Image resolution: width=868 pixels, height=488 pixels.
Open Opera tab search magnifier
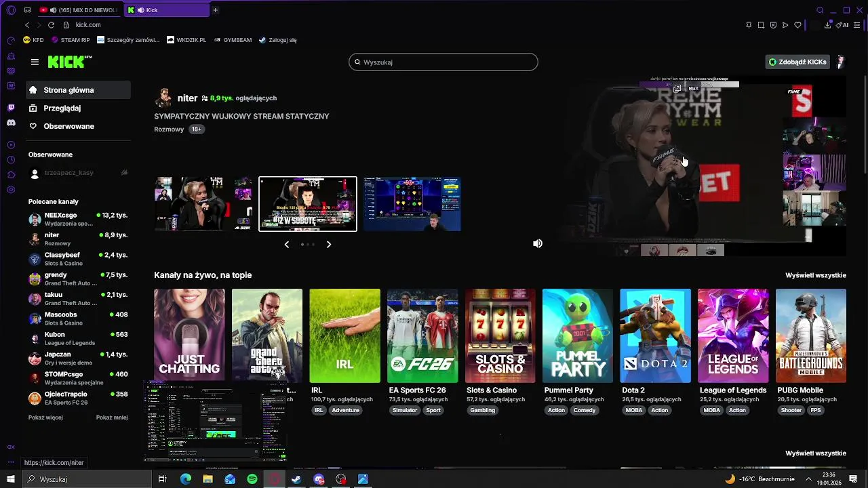(x=820, y=10)
